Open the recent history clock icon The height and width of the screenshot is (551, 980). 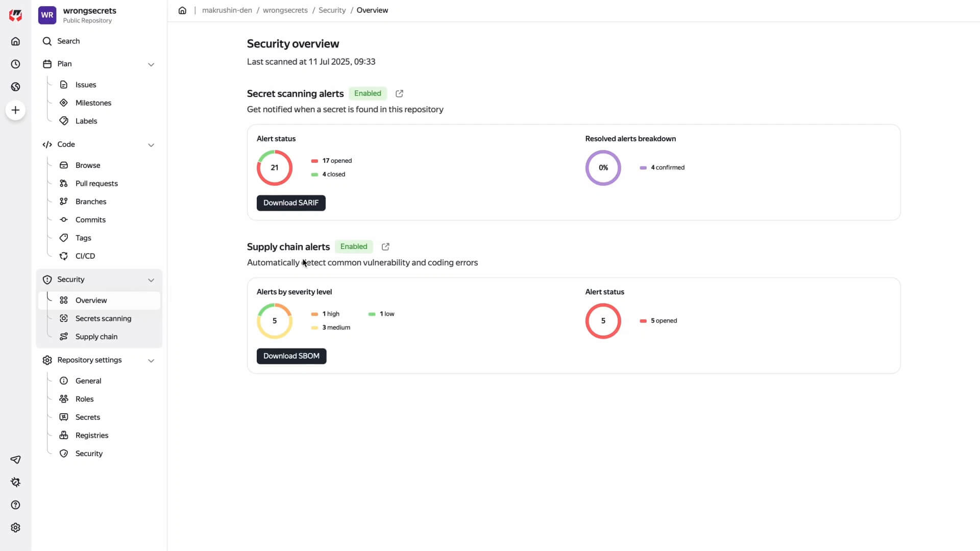pos(15,64)
